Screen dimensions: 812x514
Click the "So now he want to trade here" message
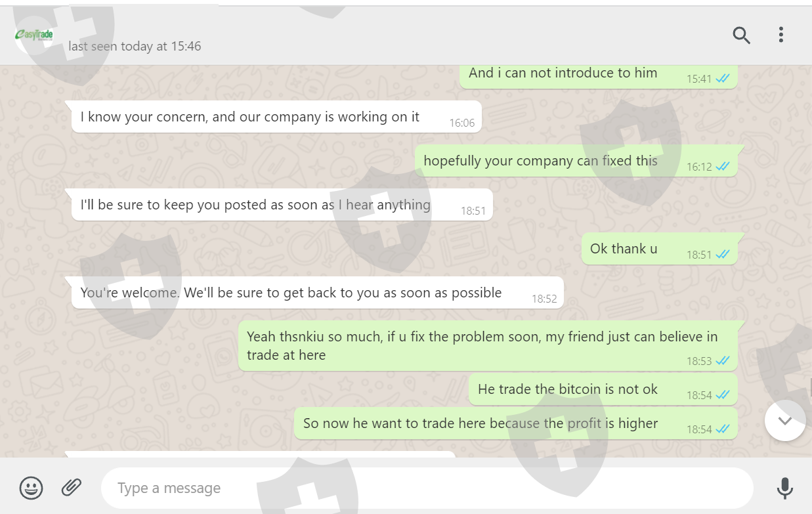[x=481, y=423]
